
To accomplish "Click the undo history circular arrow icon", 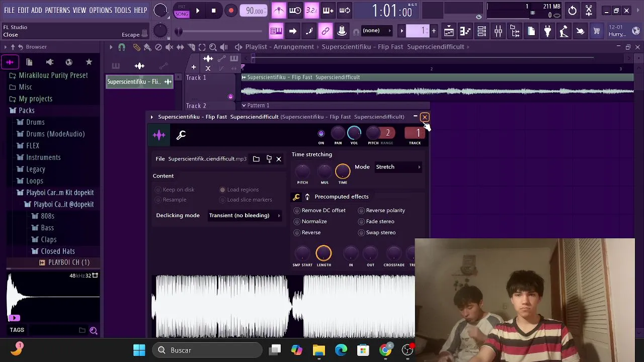I will pos(572,11).
